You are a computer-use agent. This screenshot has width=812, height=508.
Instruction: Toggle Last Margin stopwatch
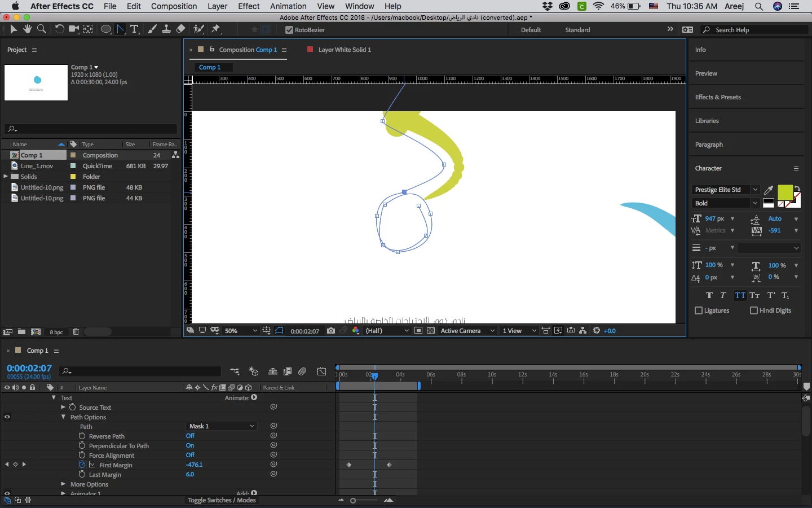pyautogui.click(x=82, y=474)
